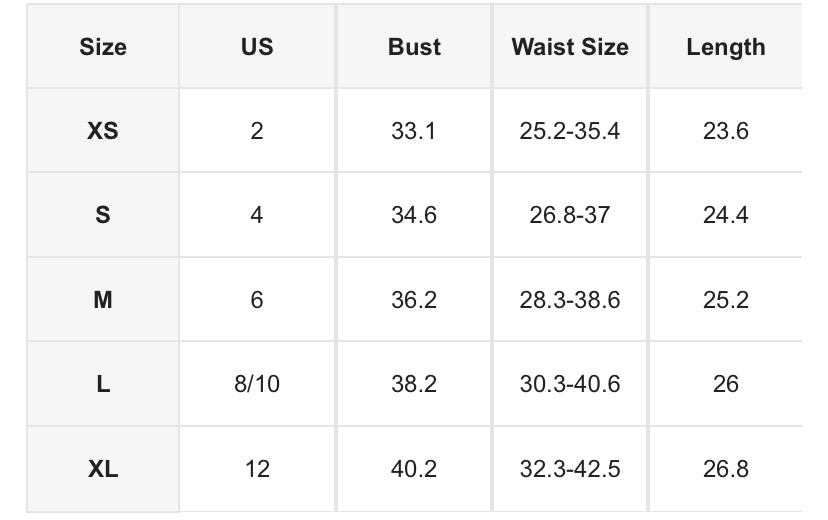Screen dimensions: 828x520
Task: Click the 30.3-40.6 waist size cell
Action: pyautogui.click(x=570, y=384)
